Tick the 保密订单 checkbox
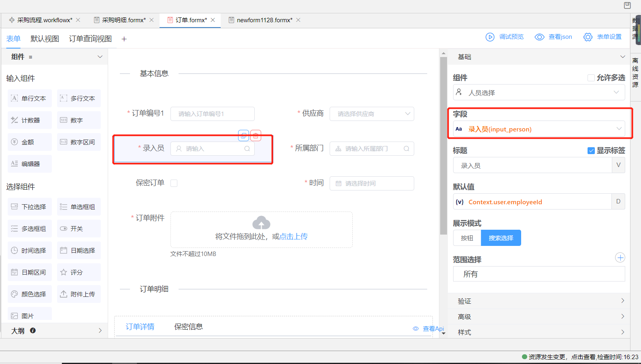 (x=174, y=183)
